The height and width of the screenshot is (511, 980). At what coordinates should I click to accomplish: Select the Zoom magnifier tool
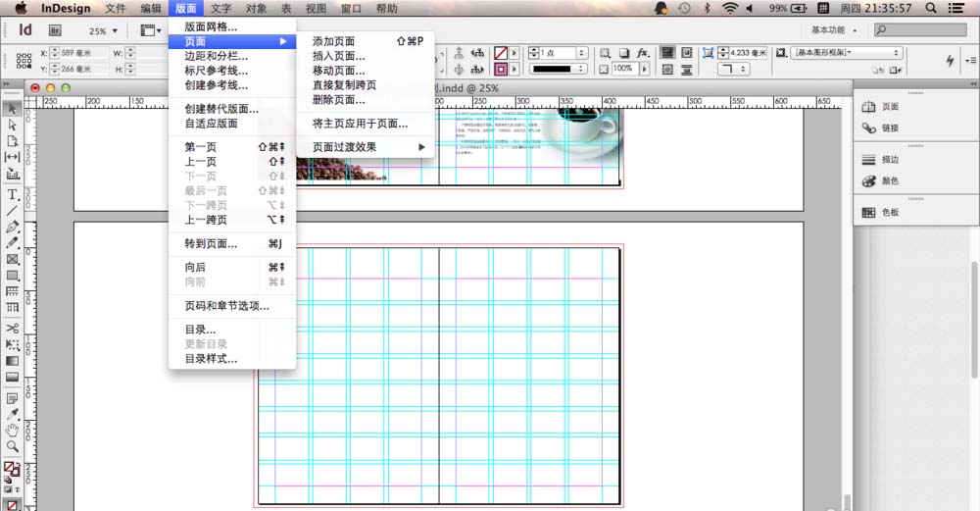click(x=13, y=446)
